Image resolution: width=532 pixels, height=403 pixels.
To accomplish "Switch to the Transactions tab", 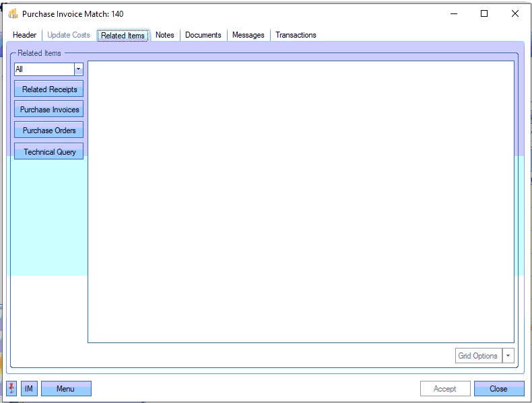I will 296,35.
